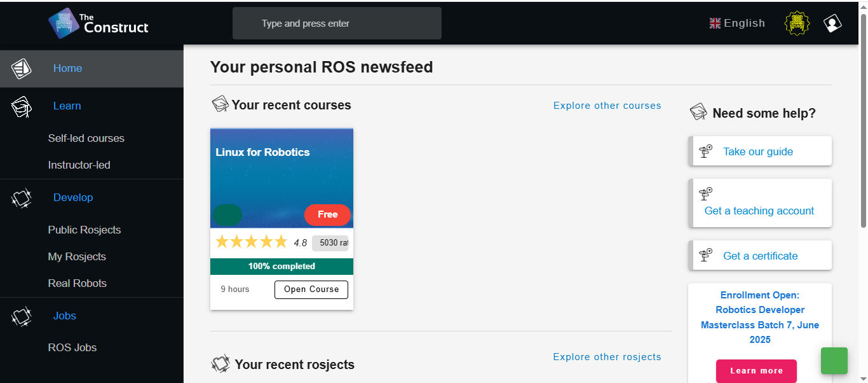Open the Robotics Developer Masterclass enrollment link
The image size is (868, 383).
(x=760, y=317)
